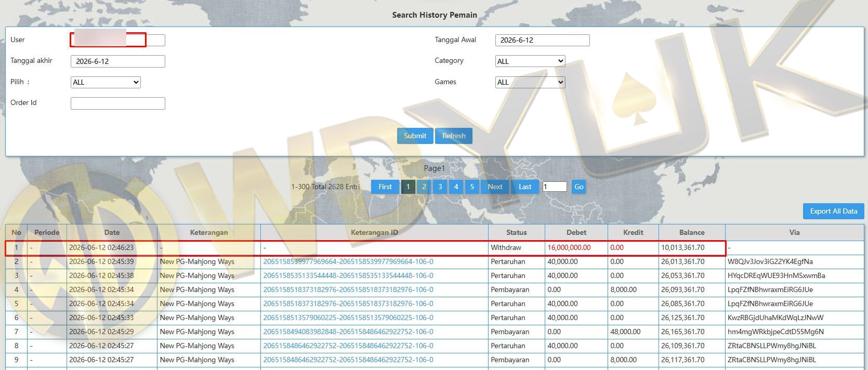868x370 pixels.
Task: Select pagination page 4
Action: 456,187
